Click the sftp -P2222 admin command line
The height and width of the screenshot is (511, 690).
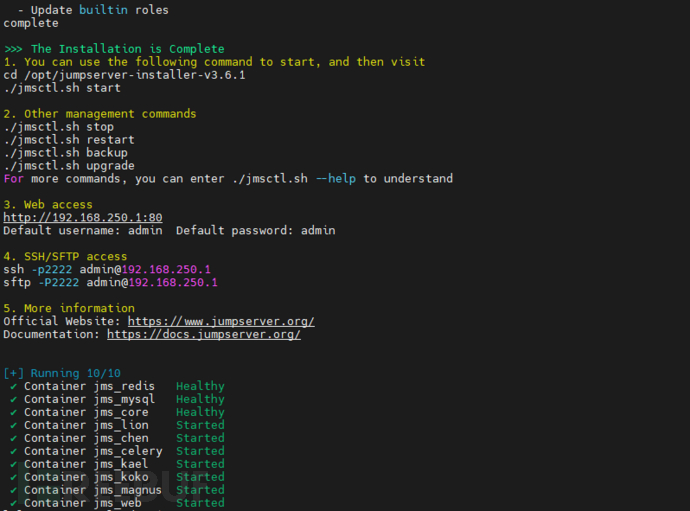(x=110, y=282)
